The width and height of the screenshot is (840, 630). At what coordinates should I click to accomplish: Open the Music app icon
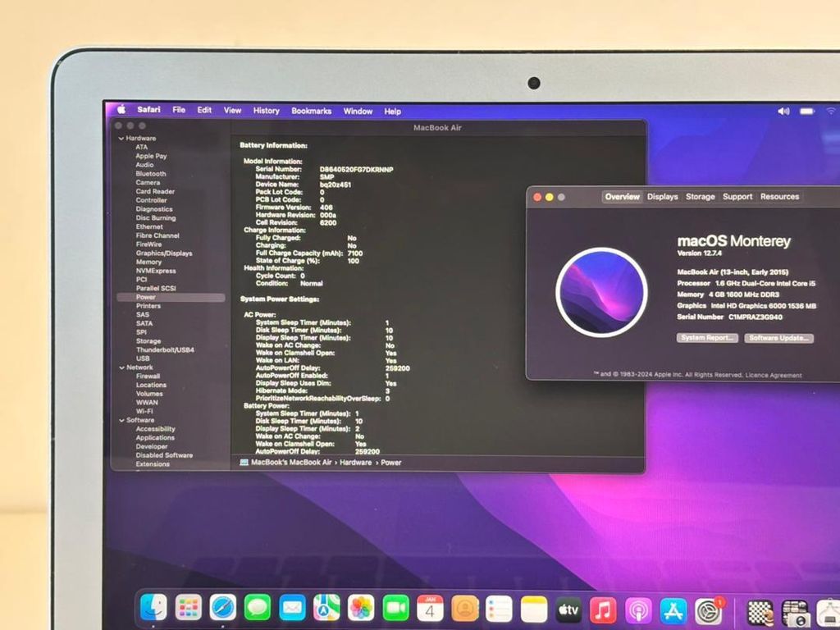[603, 609]
